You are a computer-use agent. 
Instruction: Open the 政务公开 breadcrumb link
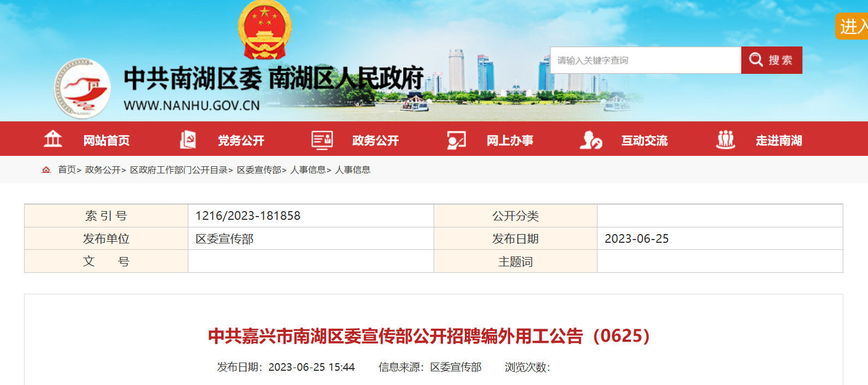[x=103, y=170]
